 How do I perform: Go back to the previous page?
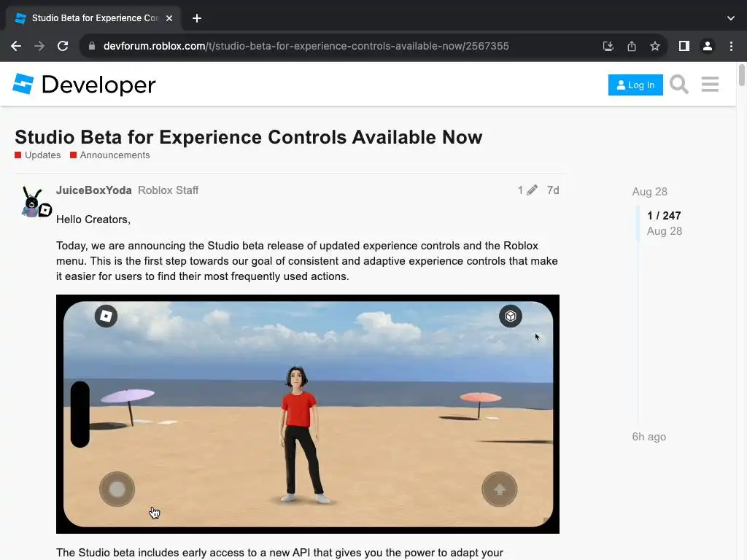click(x=16, y=46)
